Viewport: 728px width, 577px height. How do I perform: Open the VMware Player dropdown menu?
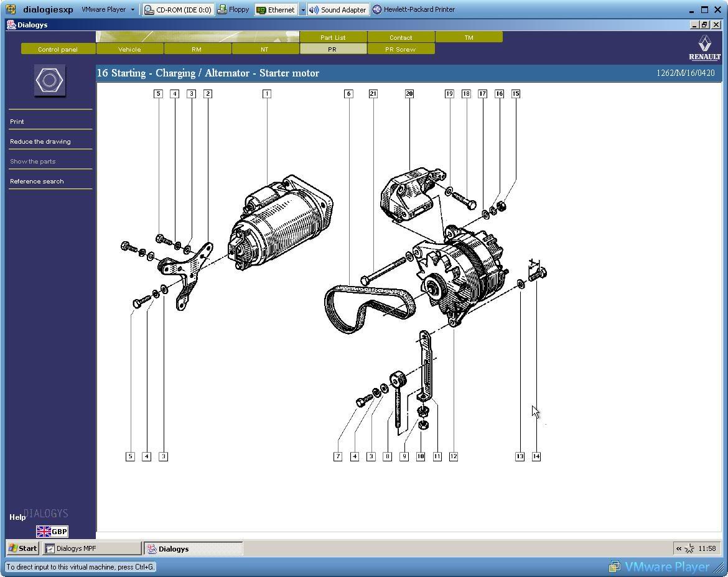pos(108,9)
